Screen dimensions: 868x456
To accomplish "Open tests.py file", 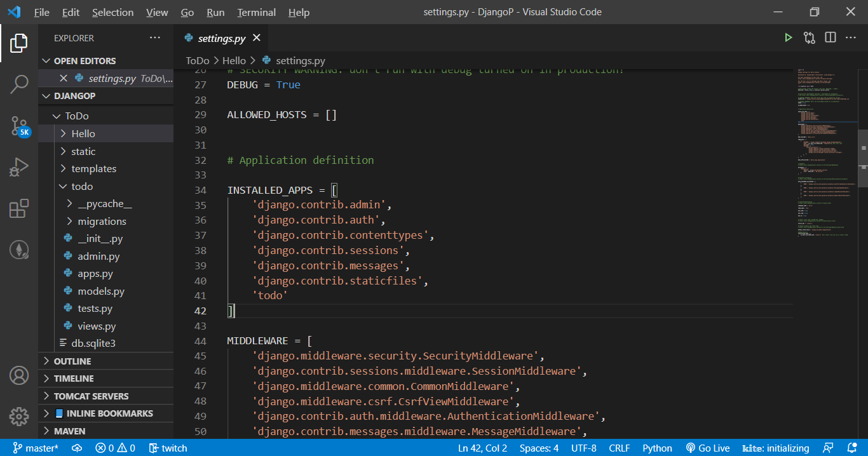I will (105, 308).
